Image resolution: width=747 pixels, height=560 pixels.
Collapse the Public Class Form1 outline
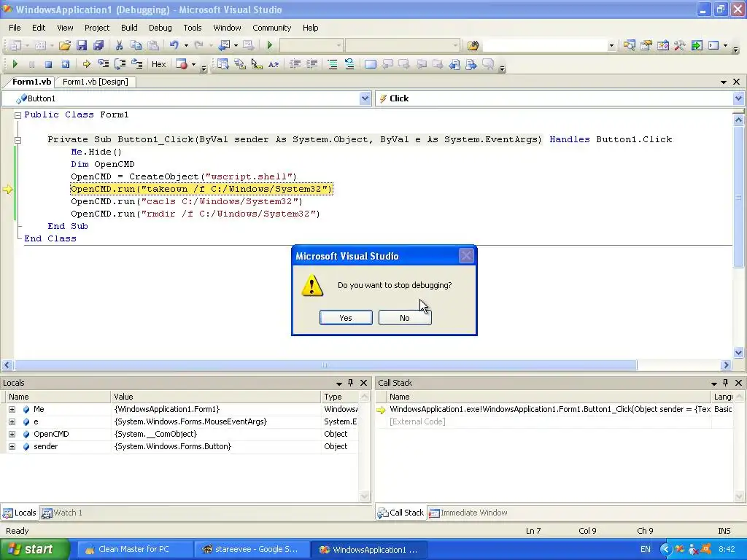(18, 114)
